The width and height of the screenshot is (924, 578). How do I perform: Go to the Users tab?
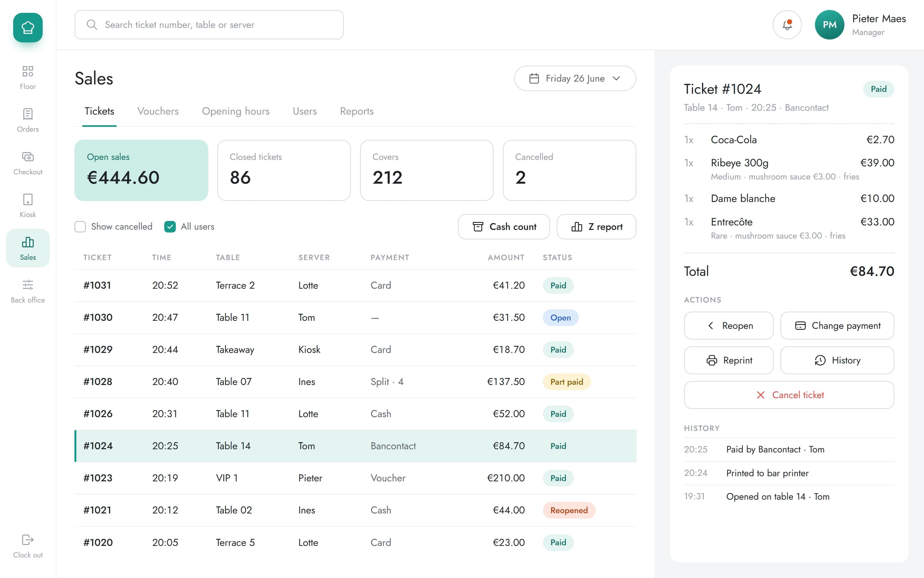click(305, 111)
